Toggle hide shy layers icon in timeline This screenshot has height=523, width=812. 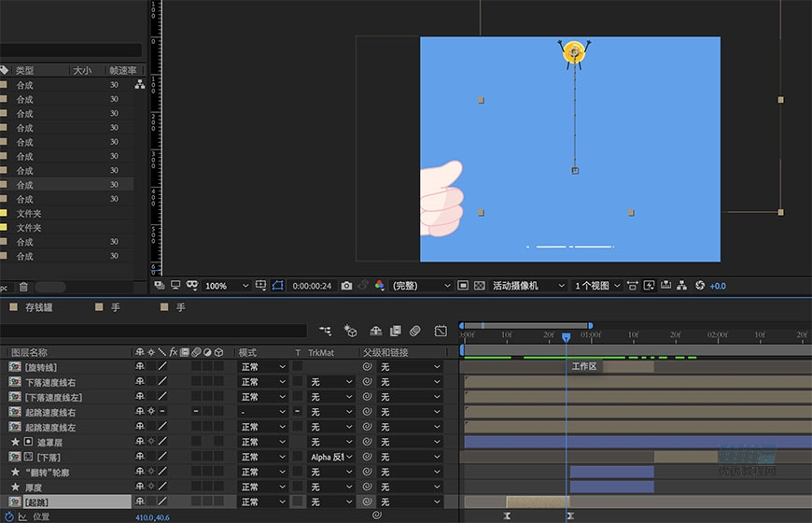[x=376, y=331]
